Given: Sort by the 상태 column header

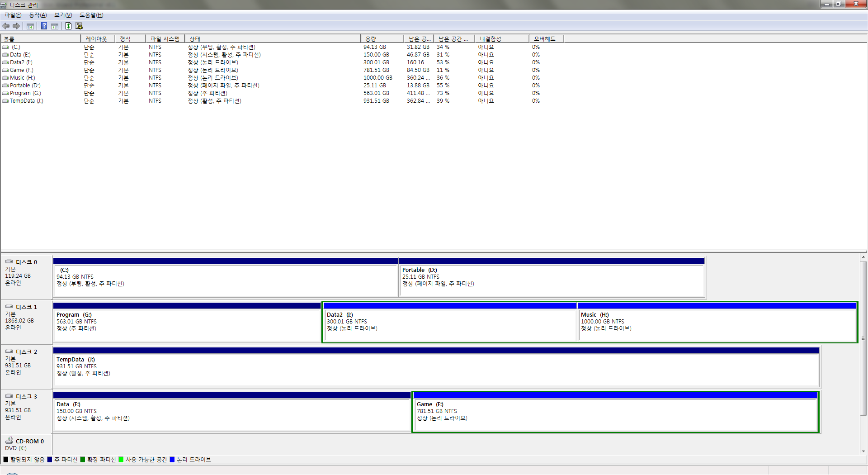Looking at the screenshot, I should tap(273, 39).
